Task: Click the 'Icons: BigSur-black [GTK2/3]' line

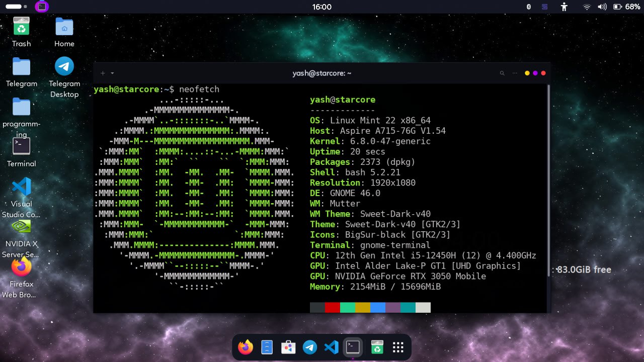Action: click(x=380, y=235)
